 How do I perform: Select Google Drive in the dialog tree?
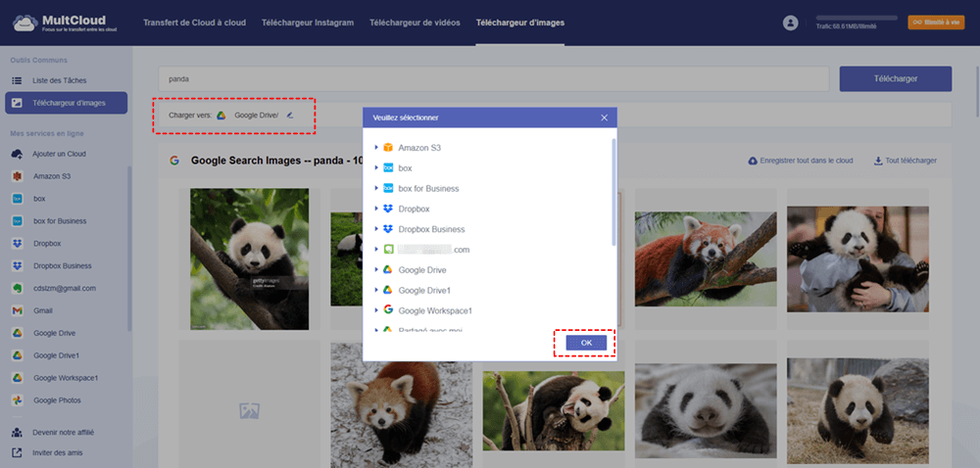pyautogui.click(x=421, y=269)
